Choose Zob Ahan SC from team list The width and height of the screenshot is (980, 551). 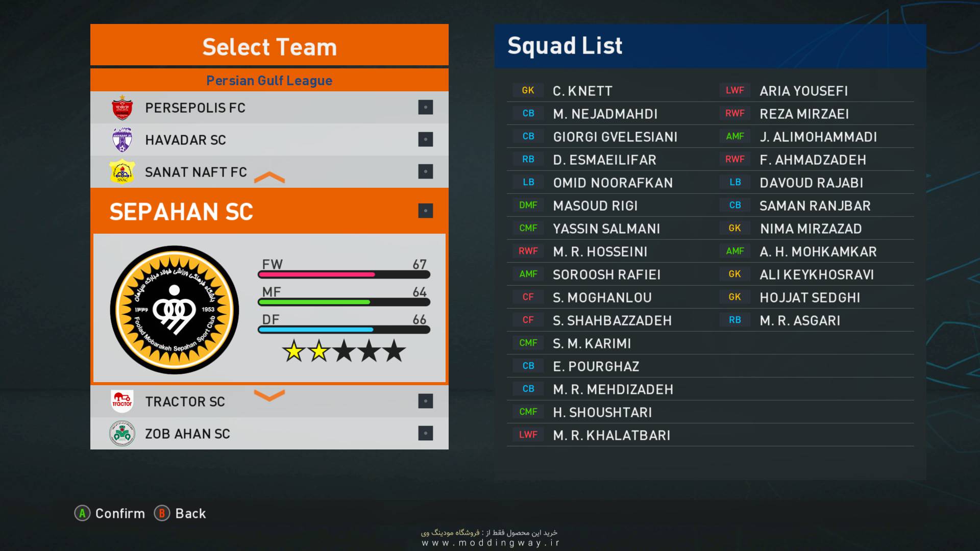click(x=187, y=434)
